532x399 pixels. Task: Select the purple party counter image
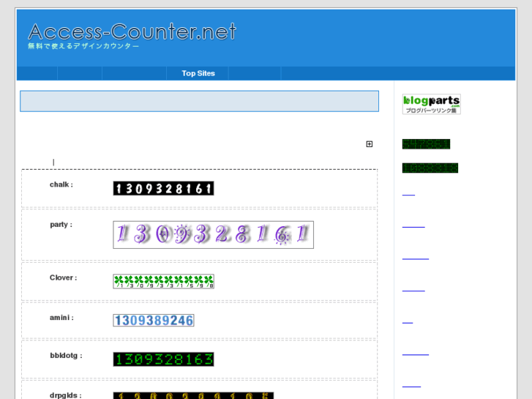point(214,235)
